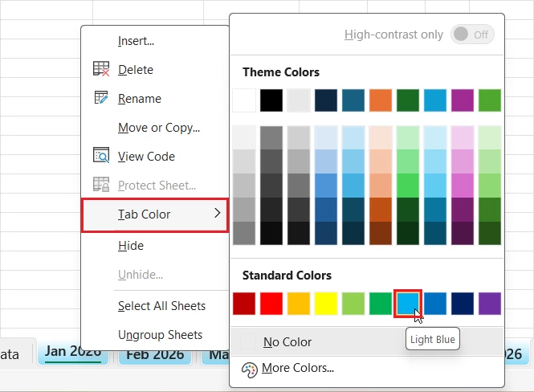This screenshot has width=534, height=392.
Task: Select the dark green theme color swatch
Action: click(x=408, y=100)
